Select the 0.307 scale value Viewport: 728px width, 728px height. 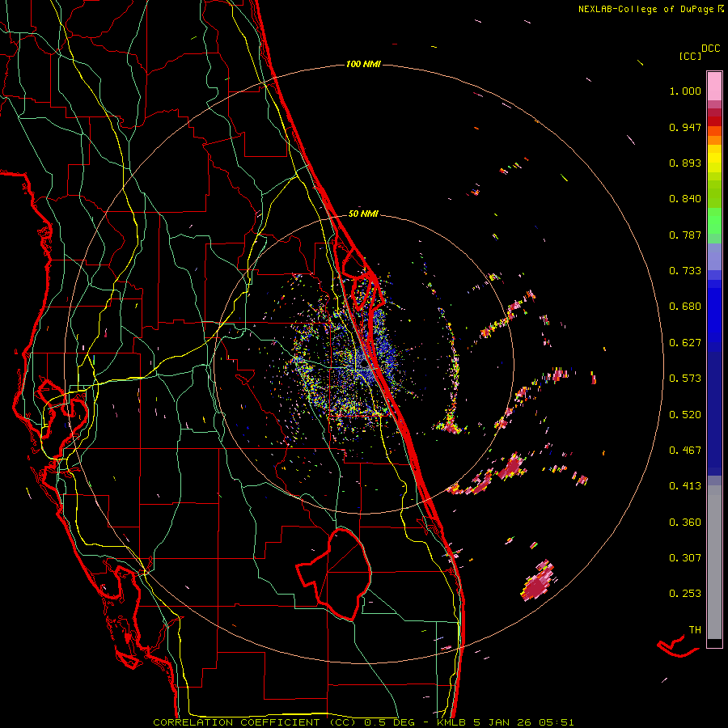tap(685, 558)
